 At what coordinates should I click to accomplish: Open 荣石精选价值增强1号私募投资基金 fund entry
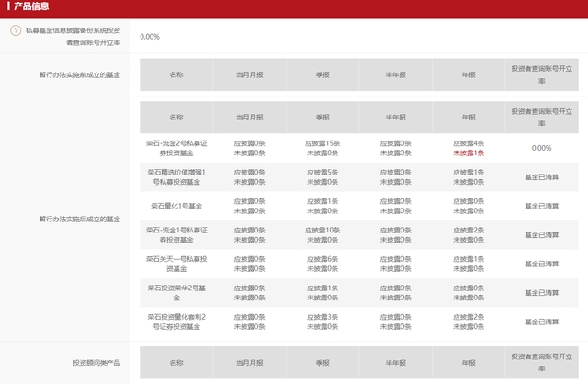point(175,176)
